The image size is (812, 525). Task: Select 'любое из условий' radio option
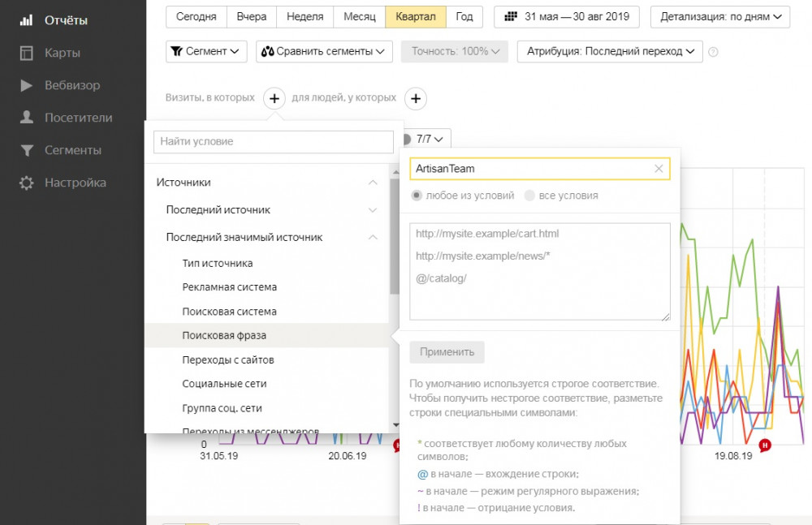(x=417, y=196)
